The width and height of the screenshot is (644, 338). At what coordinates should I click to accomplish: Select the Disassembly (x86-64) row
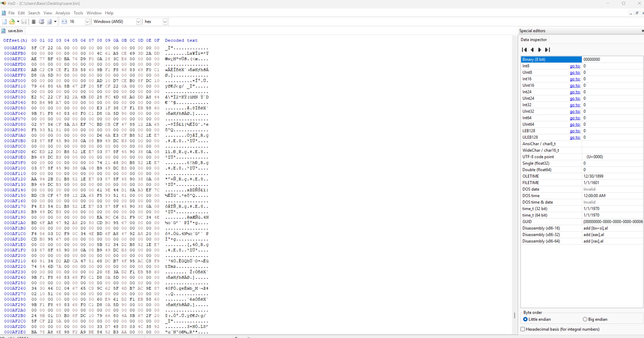pos(582,241)
